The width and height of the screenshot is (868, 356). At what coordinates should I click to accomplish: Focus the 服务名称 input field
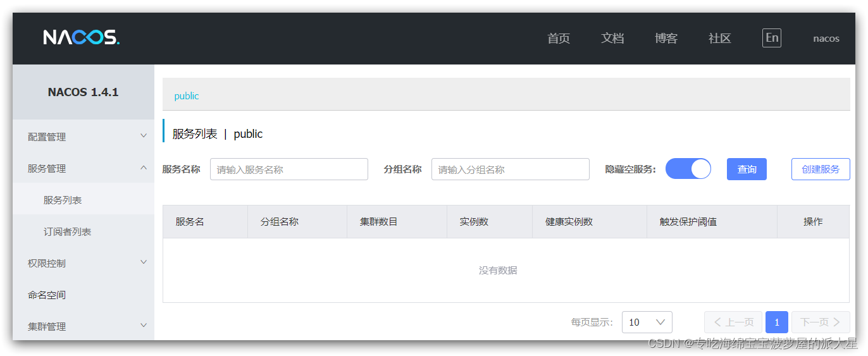coord(289,169)
